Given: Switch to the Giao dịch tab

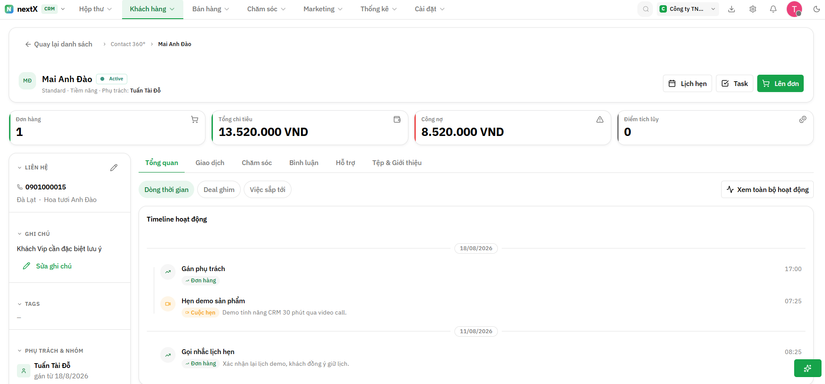Looking at the screenshot, I should 210,163.
